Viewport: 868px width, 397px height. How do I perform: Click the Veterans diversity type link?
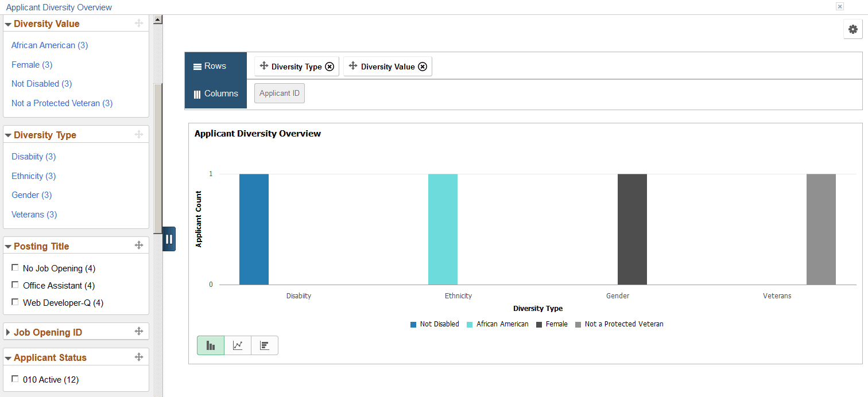coord(34,214)
